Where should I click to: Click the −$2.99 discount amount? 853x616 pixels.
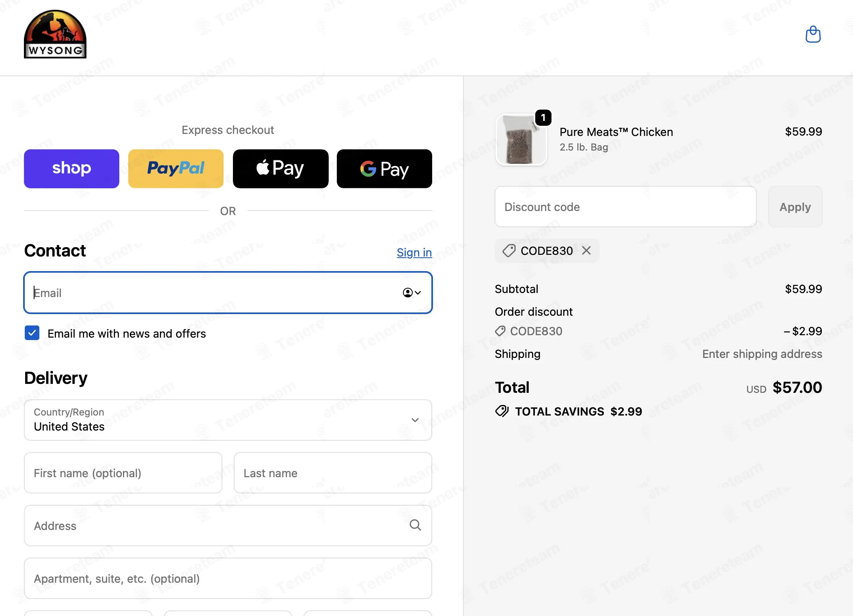(x=803, y=331)
